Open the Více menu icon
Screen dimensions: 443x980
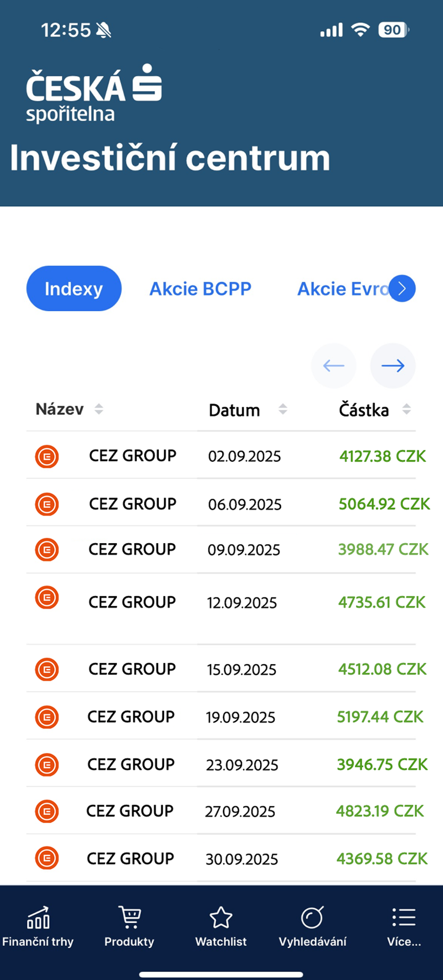(x=404, y=918)
